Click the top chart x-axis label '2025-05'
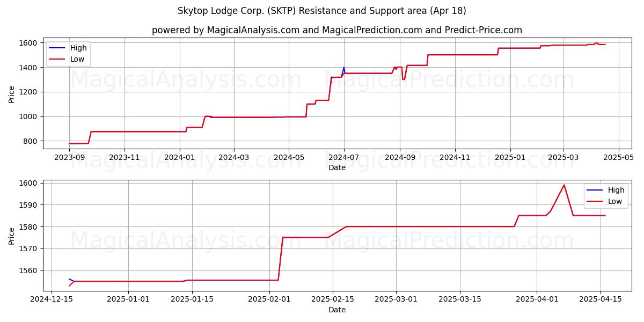644x322 pixels. click(x=618, y=158)
